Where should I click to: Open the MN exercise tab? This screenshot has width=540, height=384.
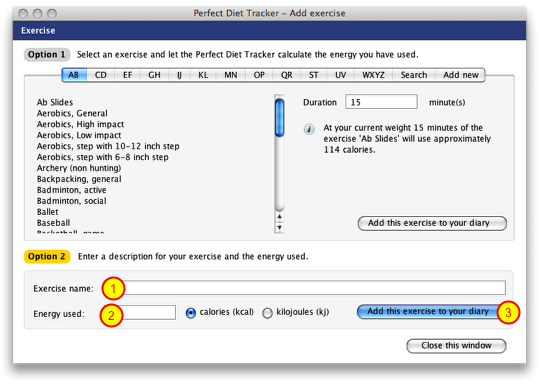[x=231, y=75]
